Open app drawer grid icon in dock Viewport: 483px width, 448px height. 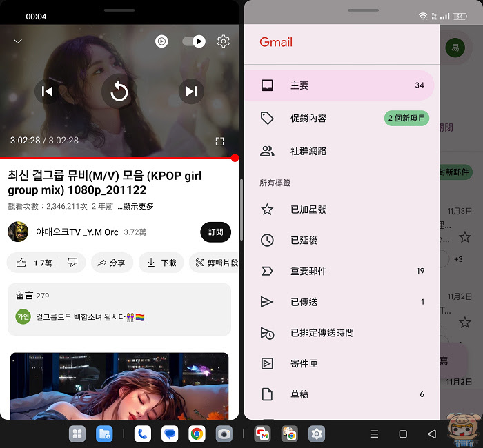point(77,434)
